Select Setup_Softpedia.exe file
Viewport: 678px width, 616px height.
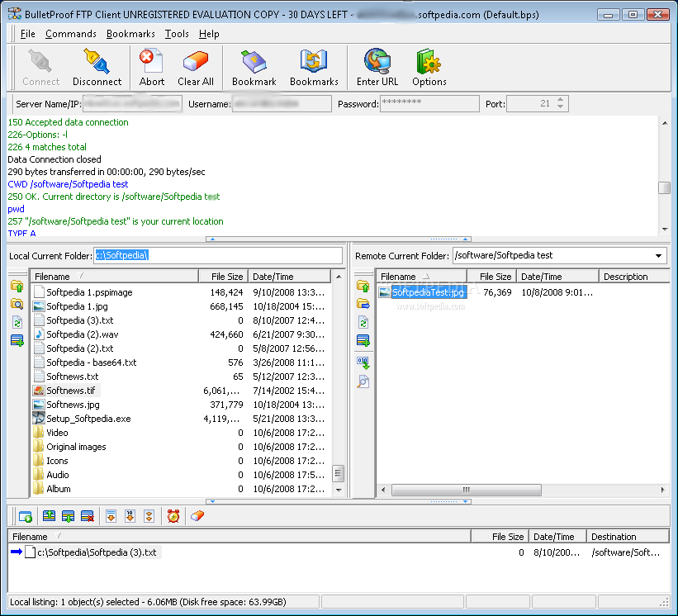click(x=88, y=419)
